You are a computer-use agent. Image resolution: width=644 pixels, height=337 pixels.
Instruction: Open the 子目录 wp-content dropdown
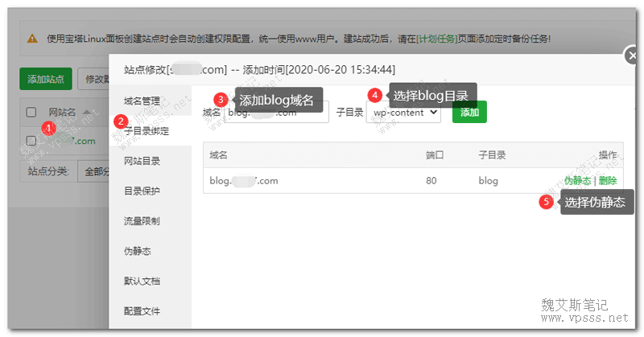pyautogui.click(x=404, y=112)
